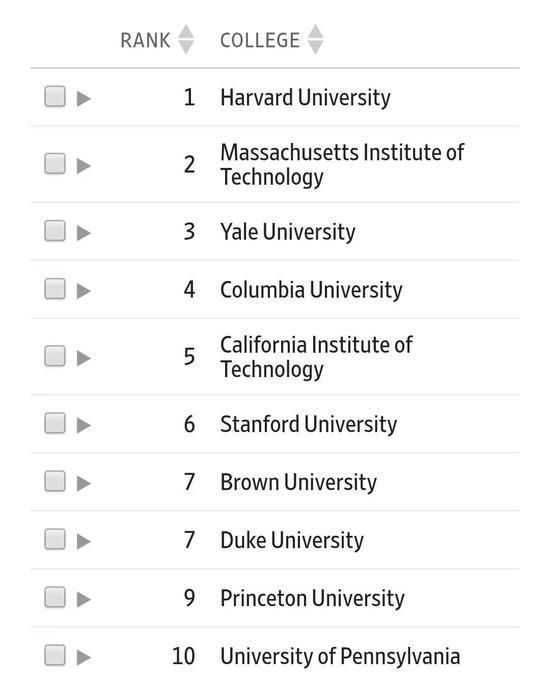Enable the Princeton University checkbox
The width and height of the screenshot is (550, 684).
point(55,597)
